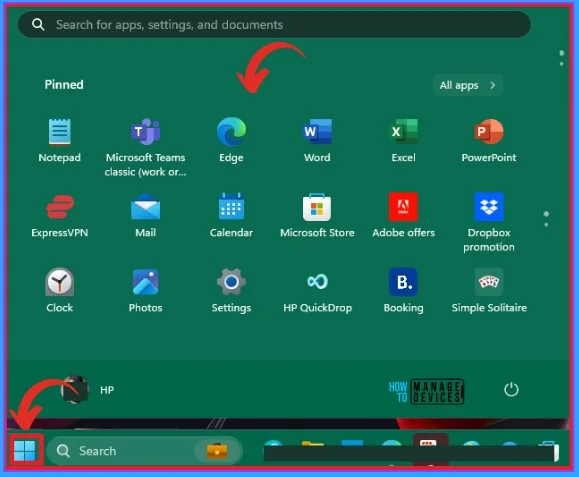Click the taskbar Search box

tap(144, 451)
